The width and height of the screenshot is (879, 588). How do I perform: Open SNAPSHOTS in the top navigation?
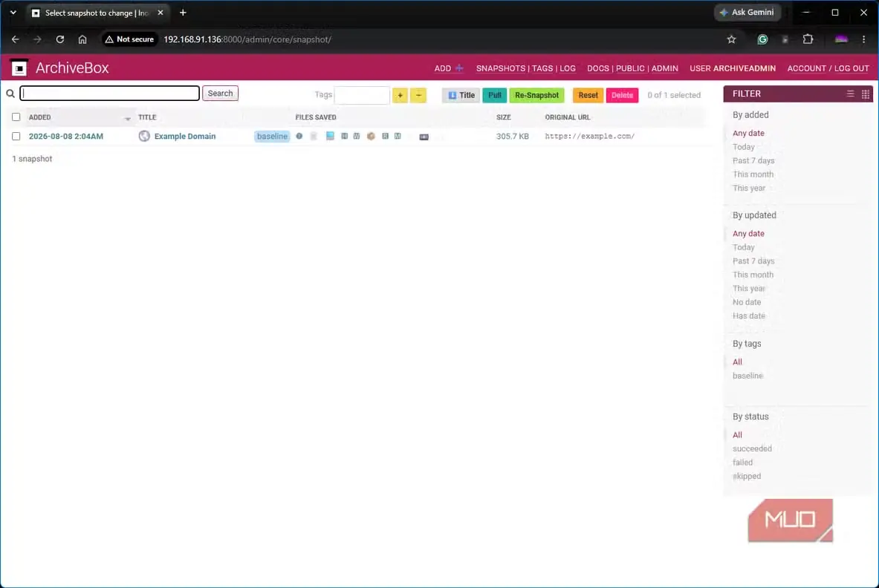[x=501, y=68]
